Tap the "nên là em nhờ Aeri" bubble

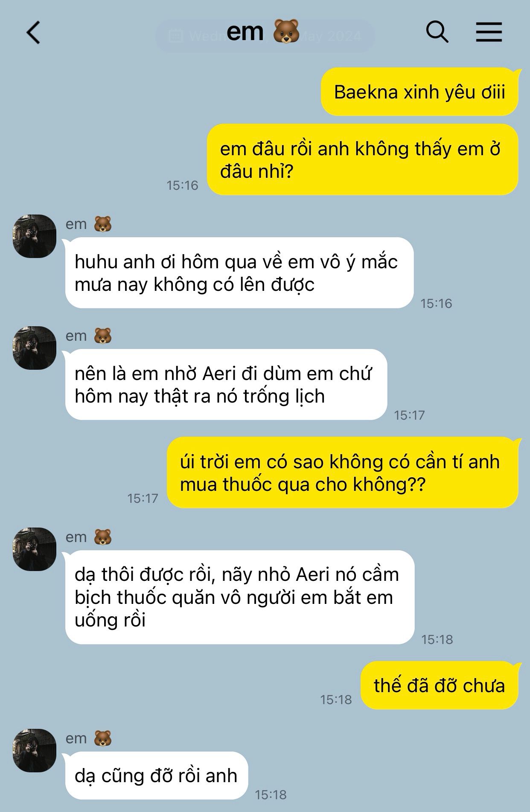[x=226, y=384]
